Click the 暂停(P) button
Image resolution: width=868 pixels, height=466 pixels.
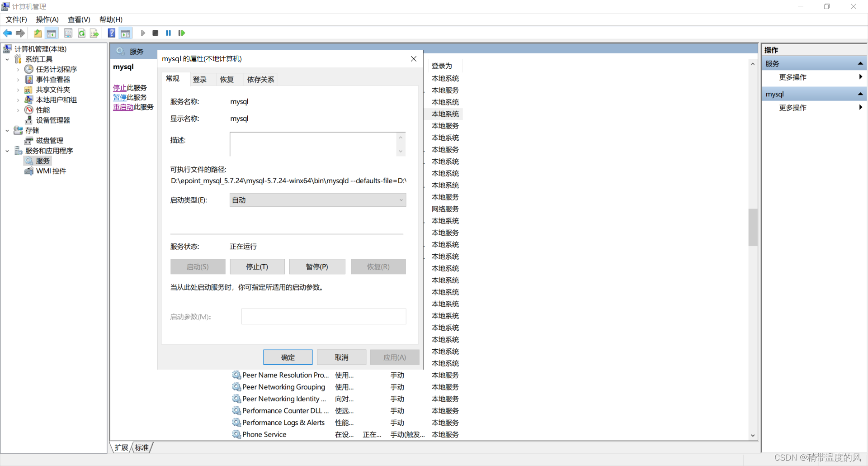pyautogui.click(x=317, y=267)
